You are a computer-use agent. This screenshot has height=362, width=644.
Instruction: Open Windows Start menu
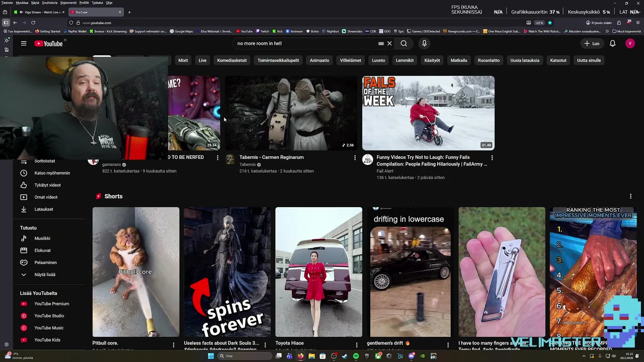click(211, 356)
